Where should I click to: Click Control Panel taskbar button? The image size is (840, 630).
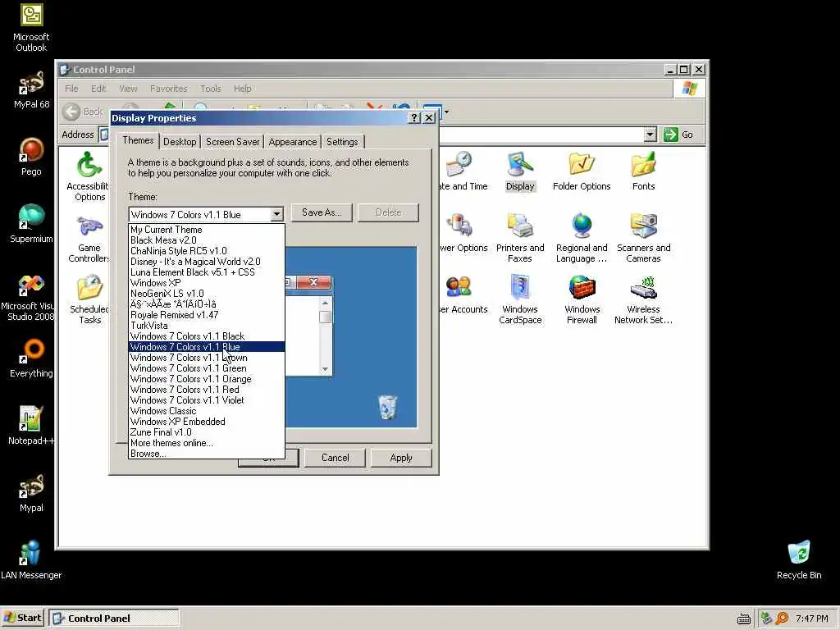click(x=113, y=619)
